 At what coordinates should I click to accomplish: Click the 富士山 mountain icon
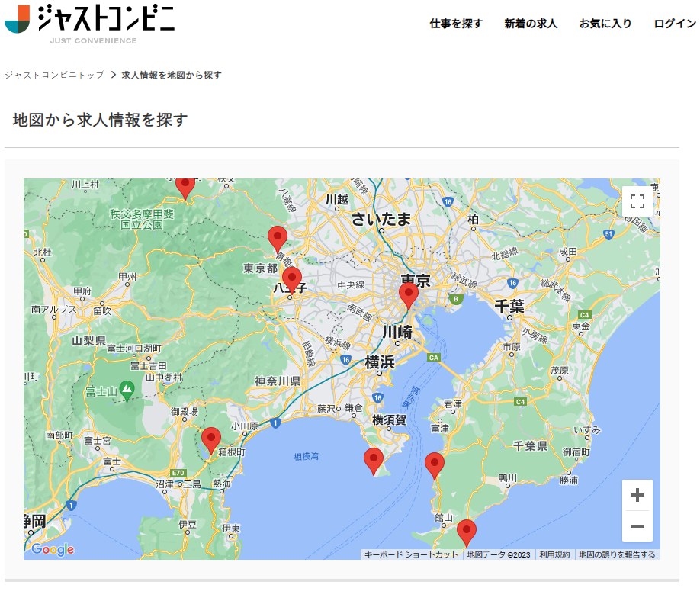[x=127, y=390]
